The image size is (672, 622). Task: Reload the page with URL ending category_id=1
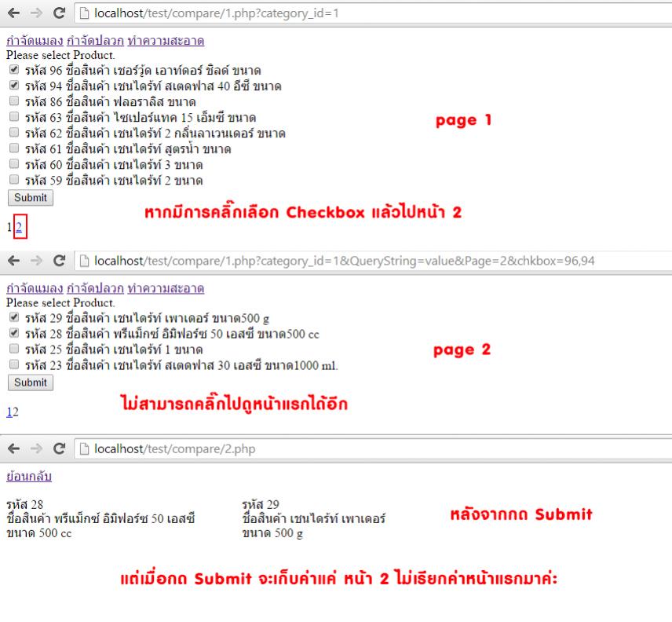point(59,13)
